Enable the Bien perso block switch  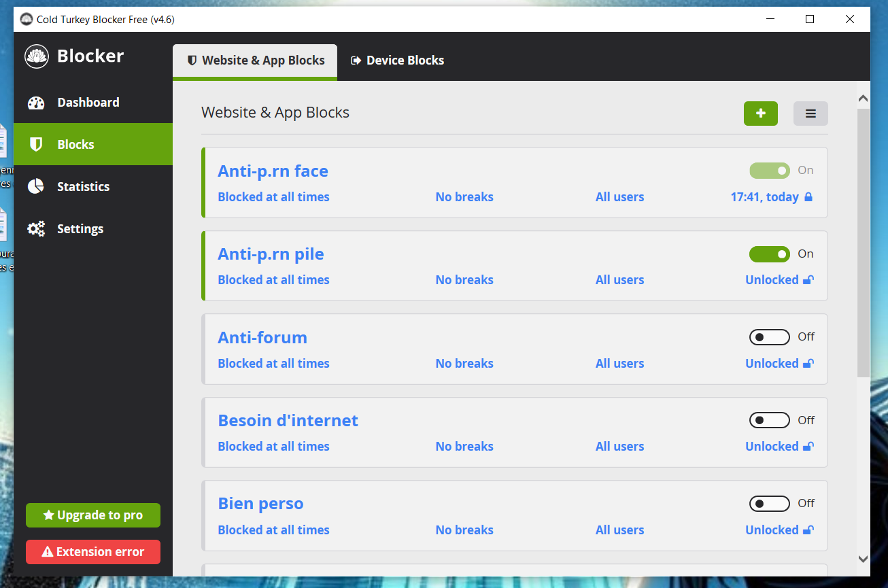tap(770, 504)
